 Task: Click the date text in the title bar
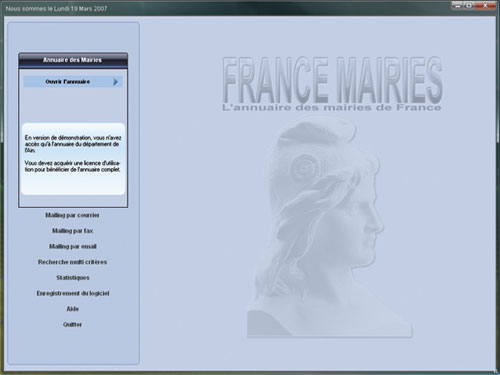pyautogui.click(x=56, y=9)
